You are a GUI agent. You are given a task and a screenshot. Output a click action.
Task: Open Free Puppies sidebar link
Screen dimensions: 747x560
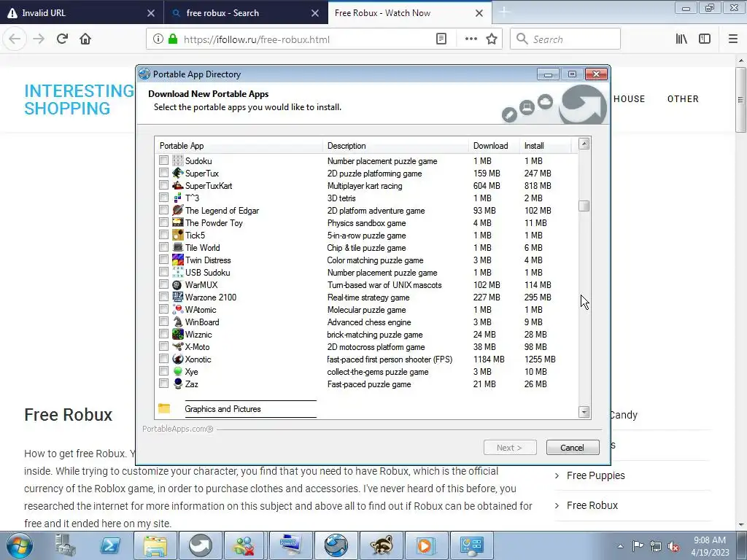[595, 475]
